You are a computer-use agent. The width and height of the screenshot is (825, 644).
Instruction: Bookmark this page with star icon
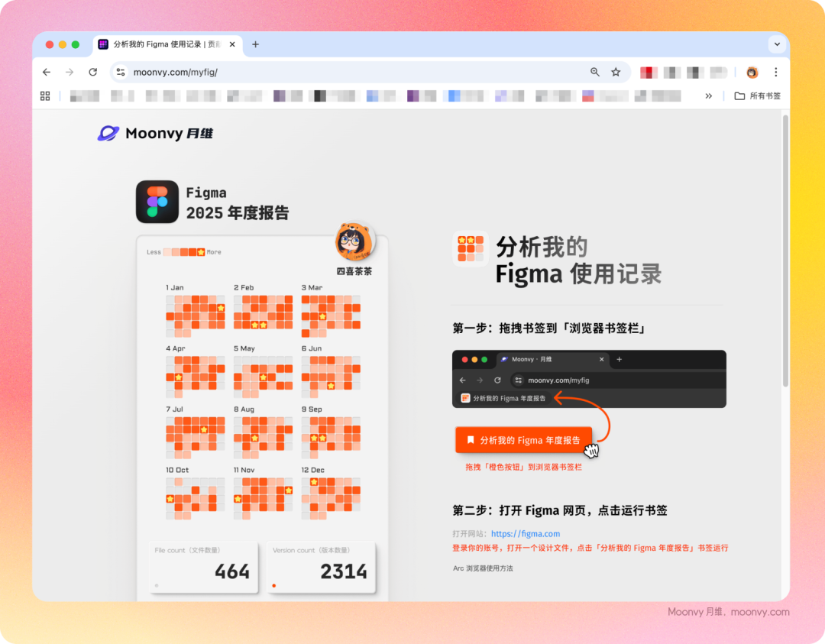(616, 72)
